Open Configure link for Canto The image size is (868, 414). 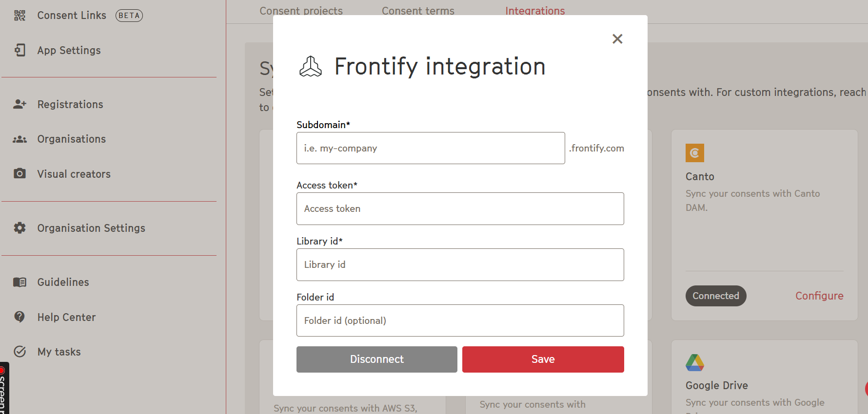[x=819, y=296]
